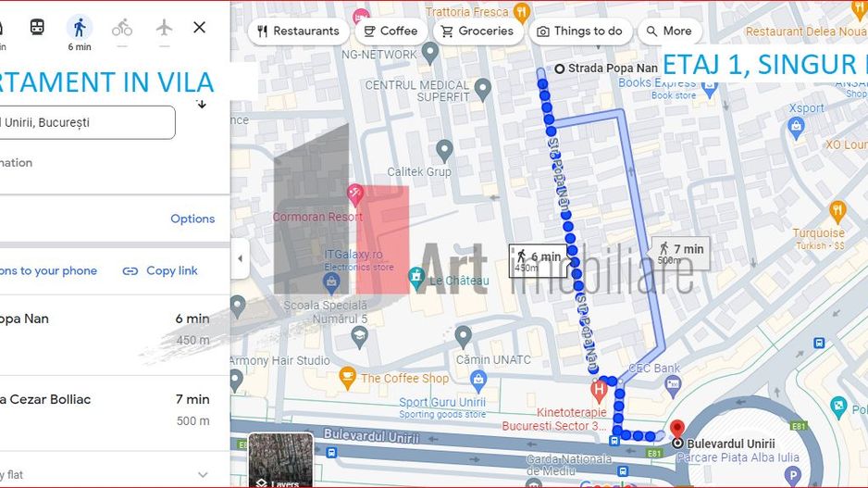Viewport: 868px width, 488px height.
Task: Click the red Bulevardul Unirii destination marker
Action: [x=676, y=430]
